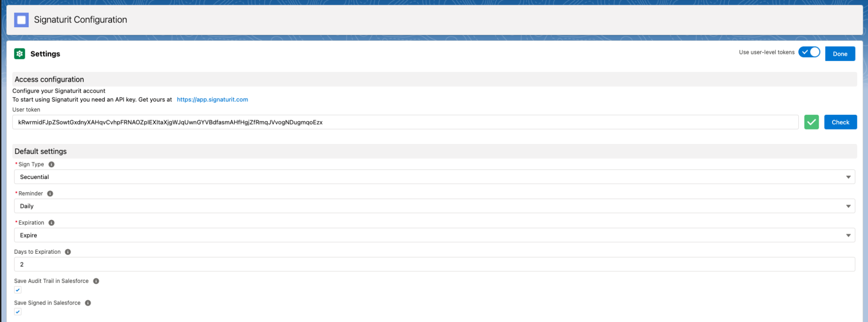Click the Use user-level tokens label
The image size is (868, 322).
(767, 52)
